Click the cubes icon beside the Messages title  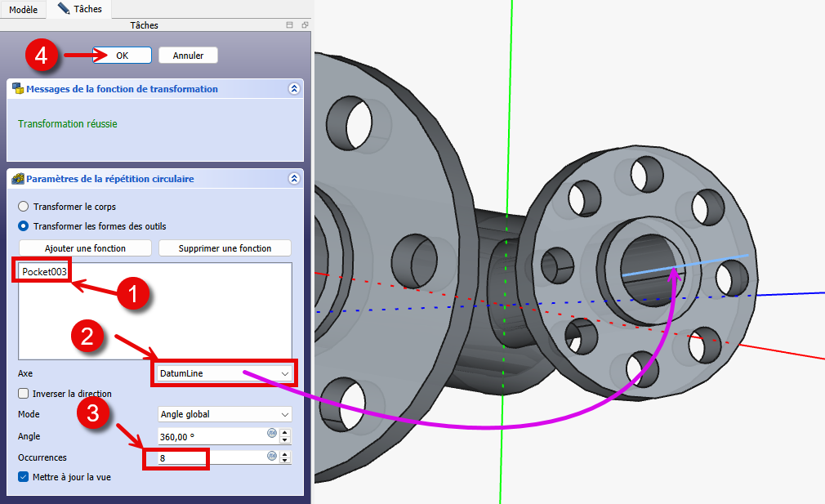click(17, 88)
